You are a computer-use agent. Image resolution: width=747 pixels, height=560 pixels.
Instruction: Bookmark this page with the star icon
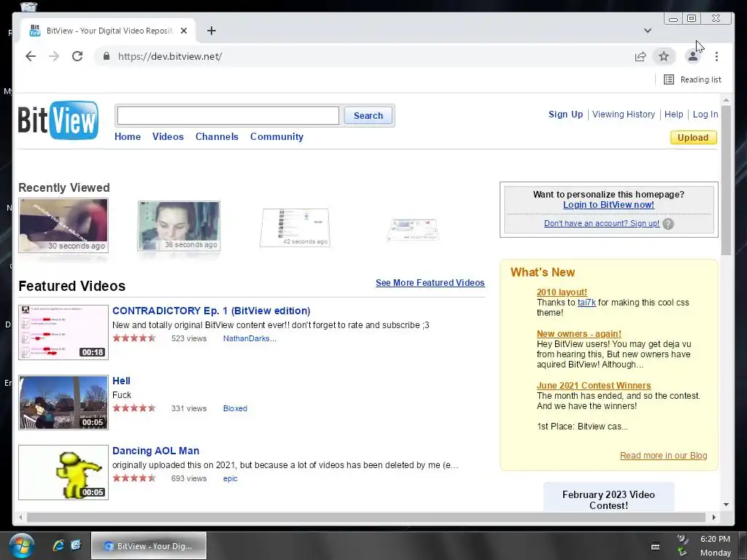pos(664,57)
